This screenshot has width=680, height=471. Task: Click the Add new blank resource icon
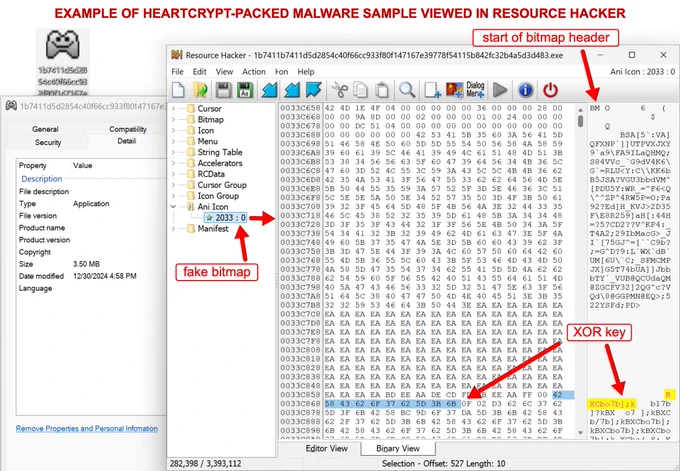click(x=432, y=90)
